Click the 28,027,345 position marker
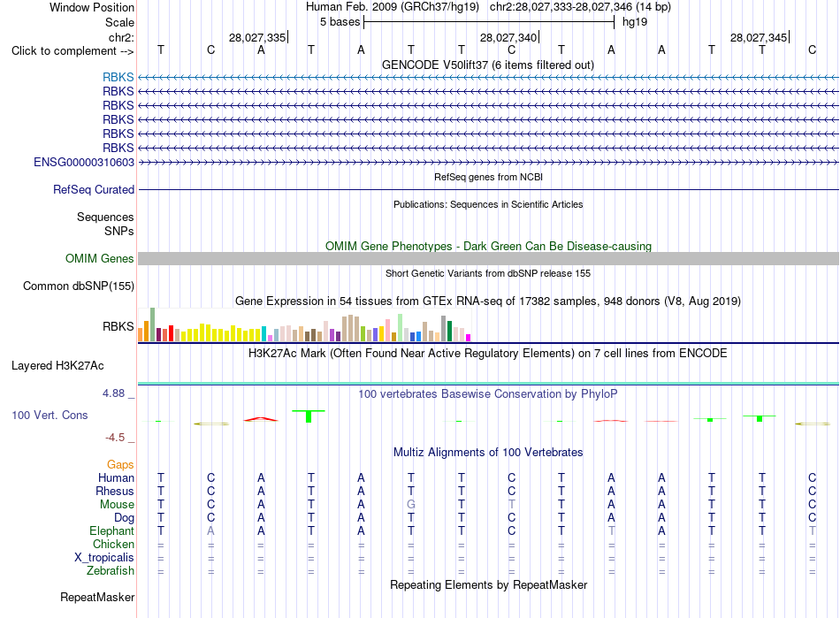This screenshot has height=618, width=840. coord(759,37)
